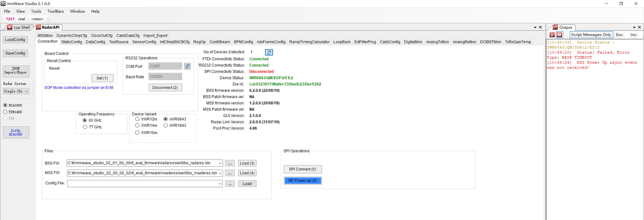644x220 pixels.
Task: Click the Reset Set (1) button
Action: (102, 78)
